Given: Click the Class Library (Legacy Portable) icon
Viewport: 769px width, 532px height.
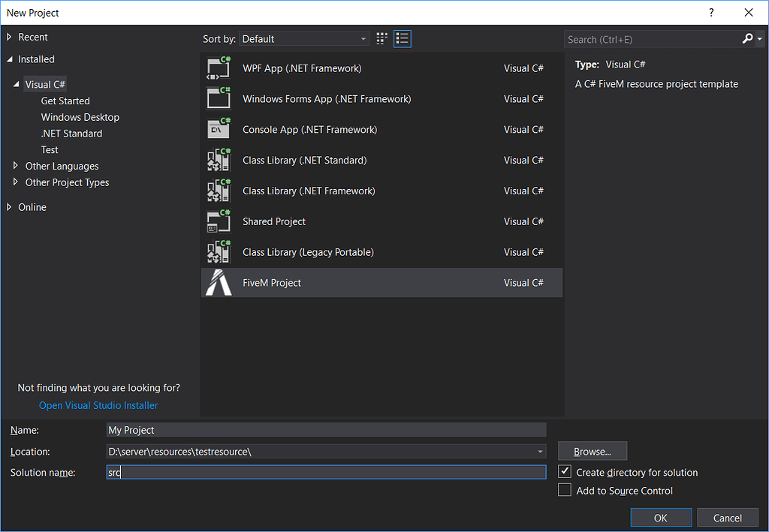Looking at the screenshot, I should coord(218,252).
